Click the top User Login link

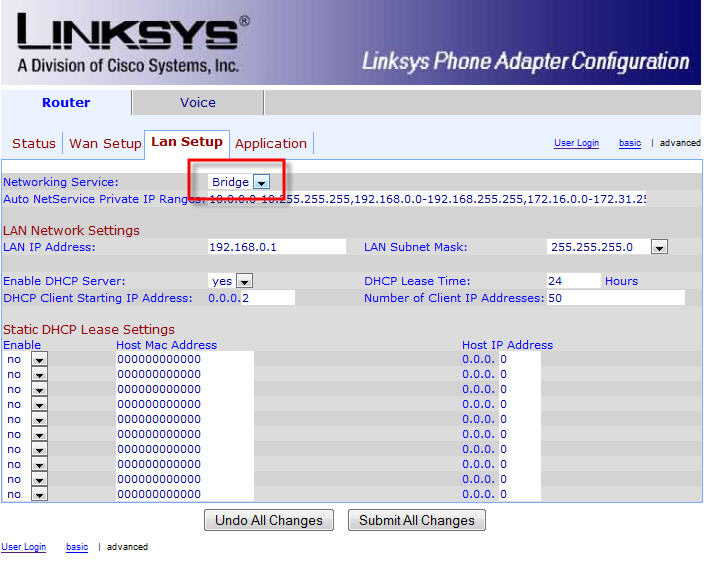[576, 143]
